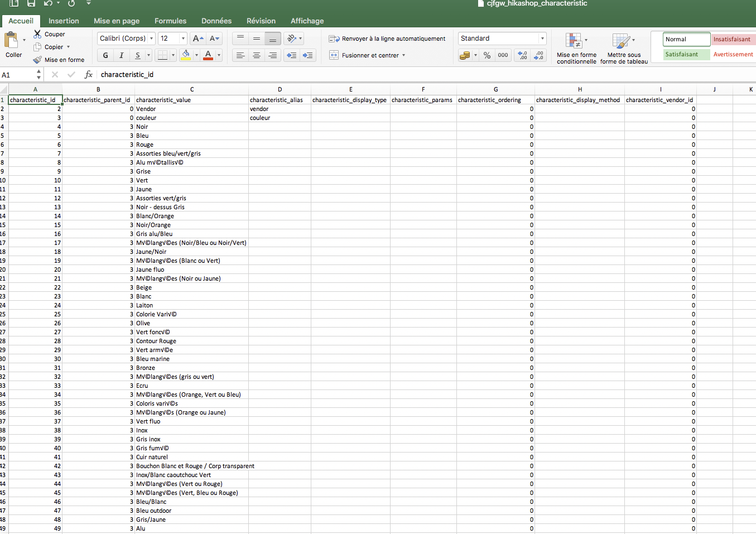Screen dimensions: 756x534
Task: Click the Undo arrow icon
Action: (x=48, y=3)
